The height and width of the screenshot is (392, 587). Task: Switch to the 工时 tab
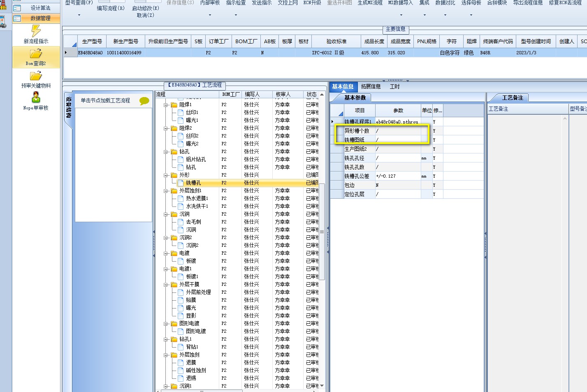click(x=394, y=86)
